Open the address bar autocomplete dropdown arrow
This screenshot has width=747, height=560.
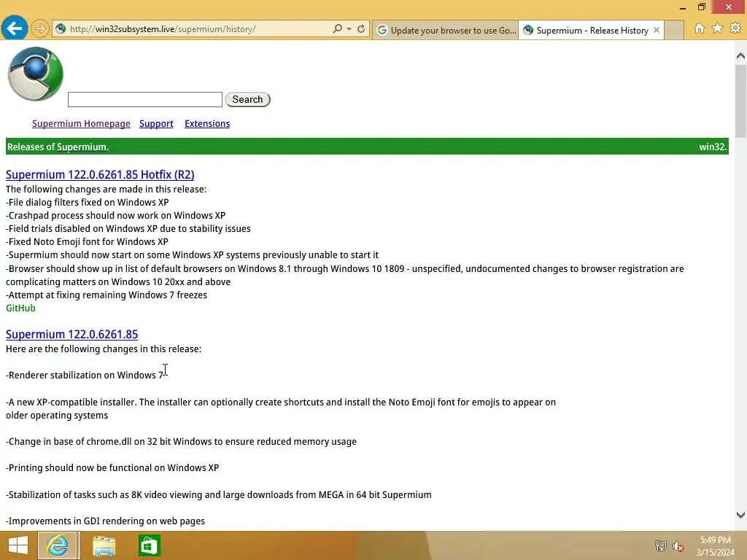pos(349,29)
